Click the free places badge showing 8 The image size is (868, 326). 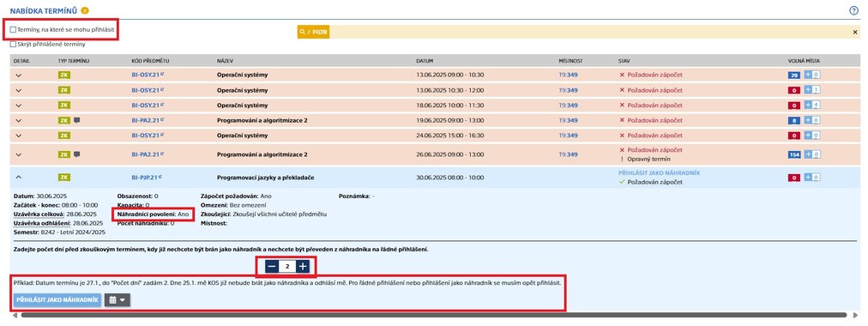(x=794, y=120)
